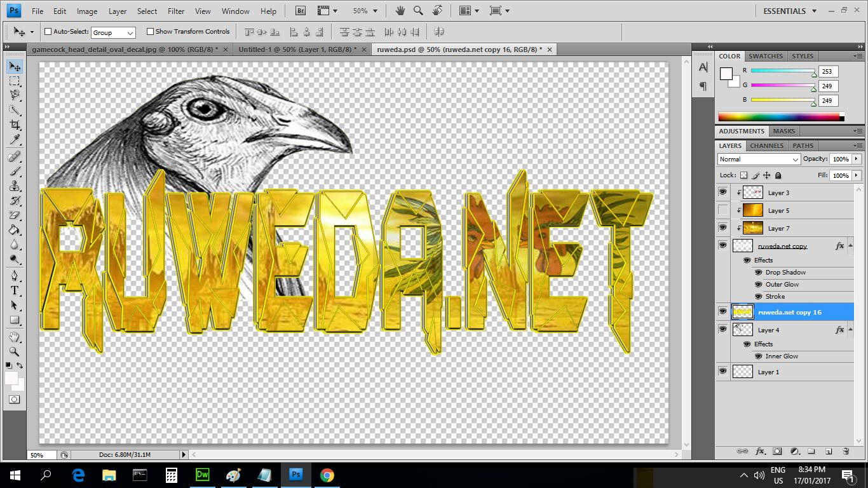
Task: Hide the Inner Glow effect on Layer 4
Action: (758, 356)
